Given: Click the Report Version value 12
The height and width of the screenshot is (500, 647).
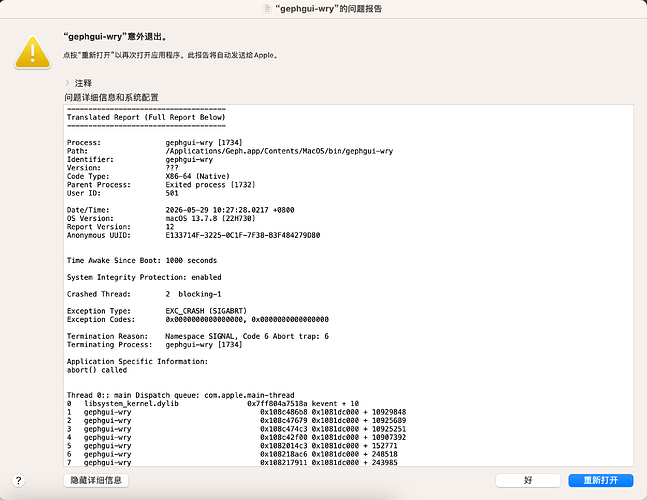Looking at the screenshot, I should (170, 227).
